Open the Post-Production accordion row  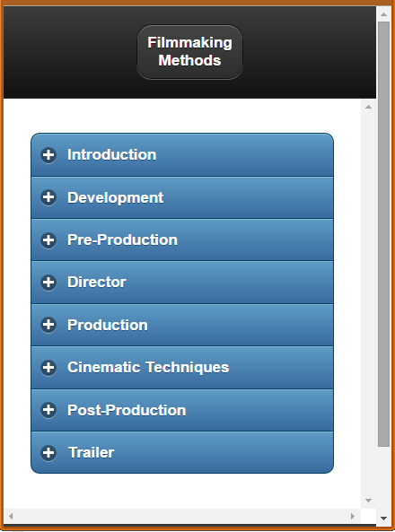coord(182,410)
